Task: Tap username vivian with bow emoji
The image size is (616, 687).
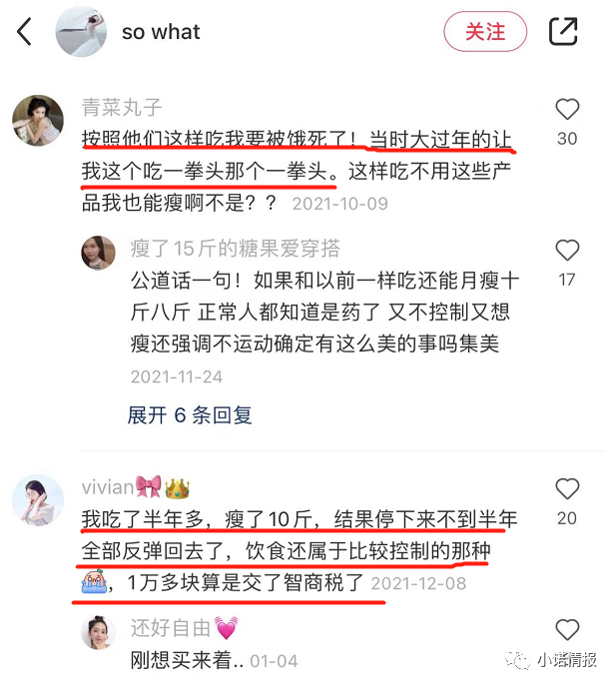Action: 136,487
